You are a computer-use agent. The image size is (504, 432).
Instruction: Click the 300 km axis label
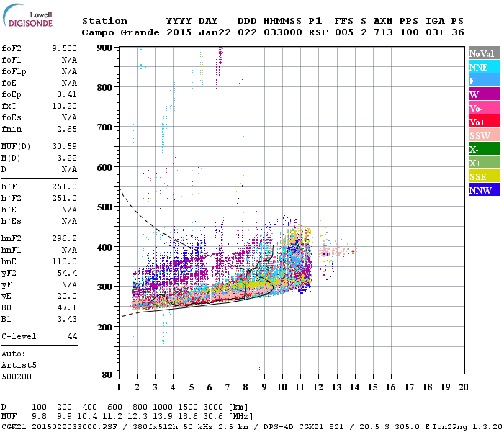pyautogui.click(x=104, y=287)
